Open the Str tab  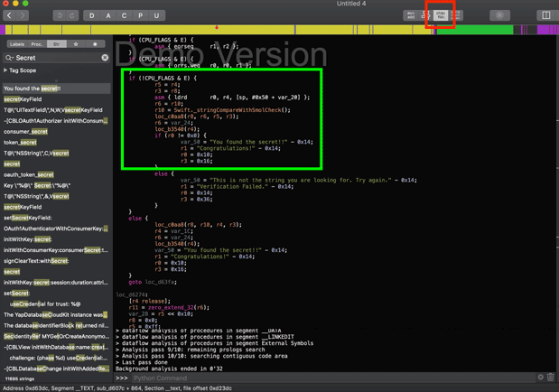tap(56, 44)
